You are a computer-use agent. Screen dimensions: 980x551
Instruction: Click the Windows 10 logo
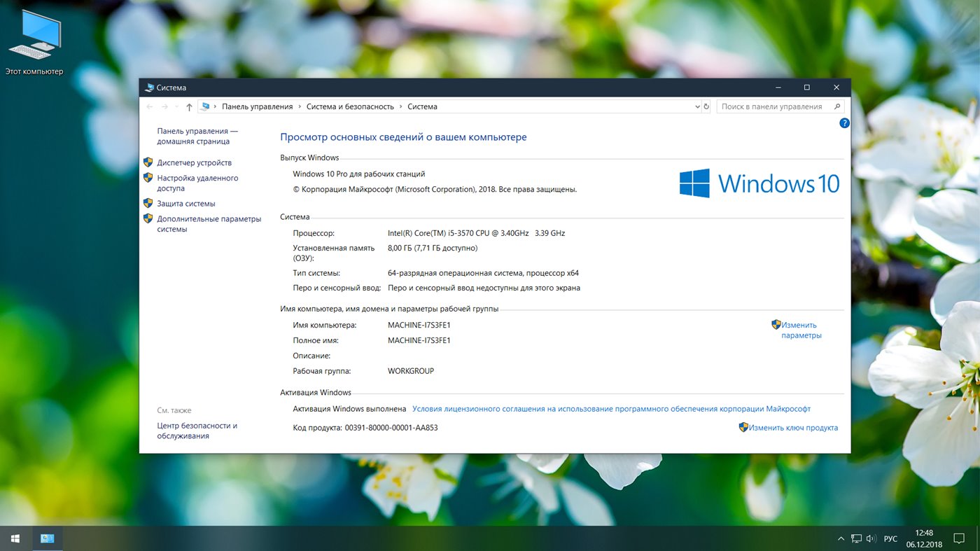point(759,183)
